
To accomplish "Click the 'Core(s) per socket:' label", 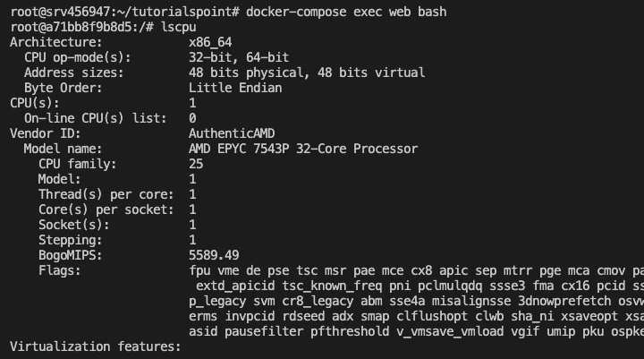I will [106, 209].
